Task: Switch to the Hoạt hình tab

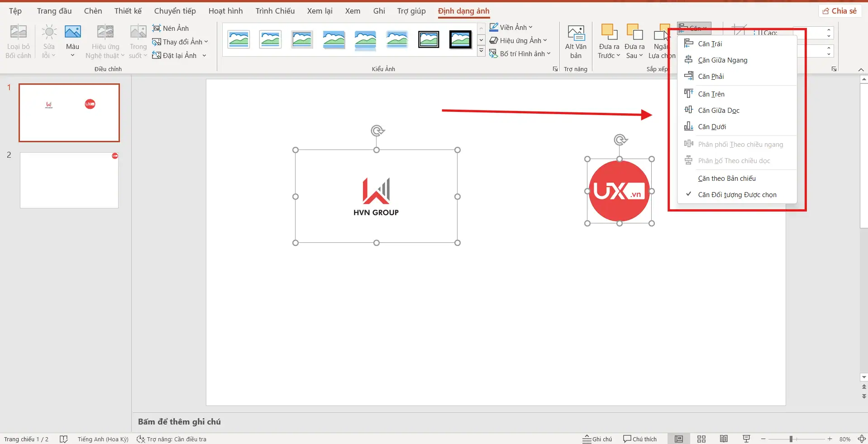Action: (226, 11)
